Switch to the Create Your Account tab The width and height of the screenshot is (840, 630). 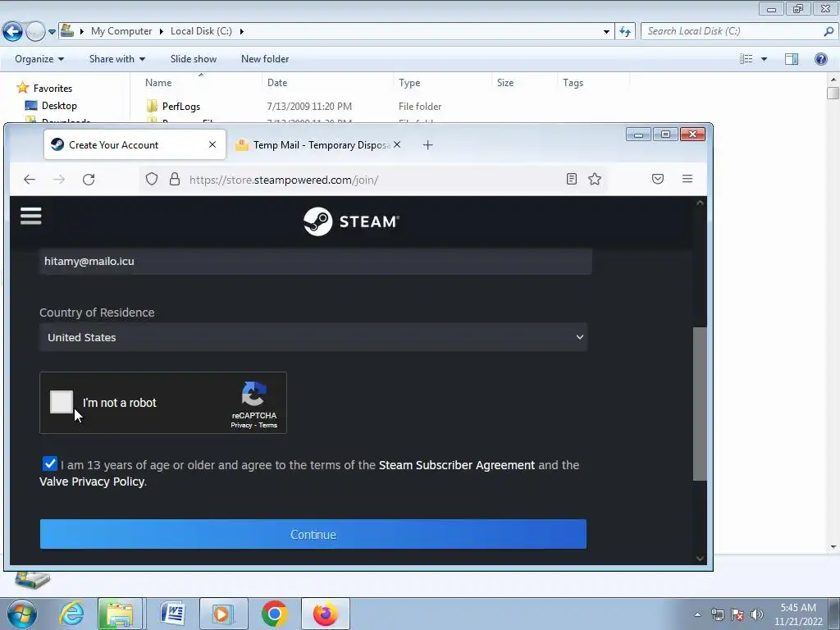coord(135,144)
